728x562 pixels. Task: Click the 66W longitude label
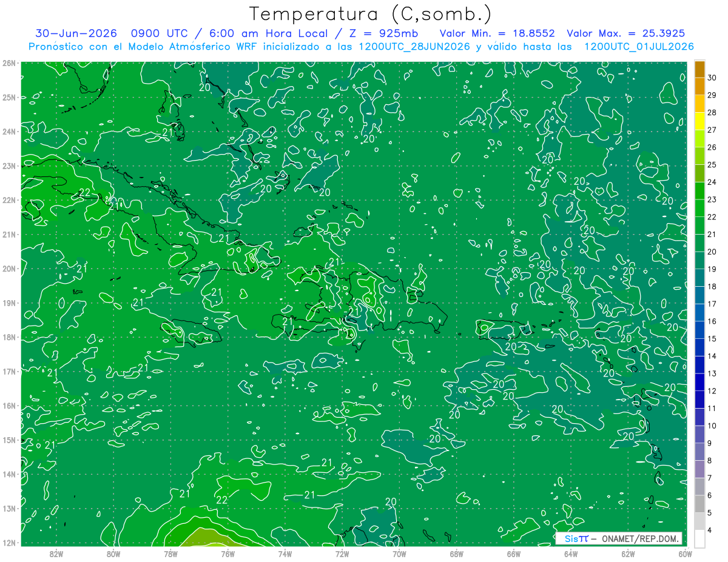click(514, 554)
